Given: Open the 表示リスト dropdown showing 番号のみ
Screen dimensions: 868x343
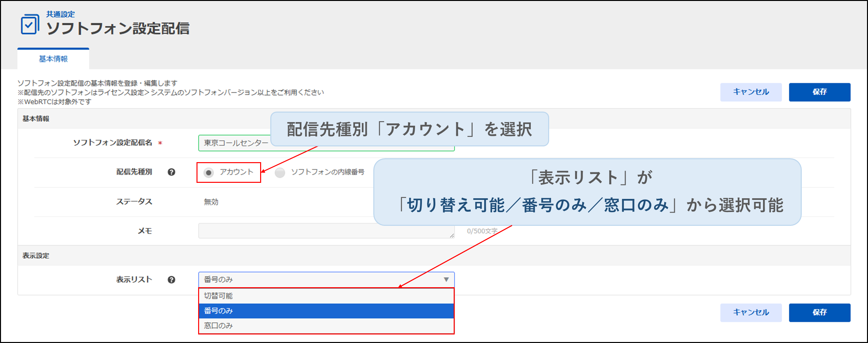Looking at the screenshot, I should point(326,280).
